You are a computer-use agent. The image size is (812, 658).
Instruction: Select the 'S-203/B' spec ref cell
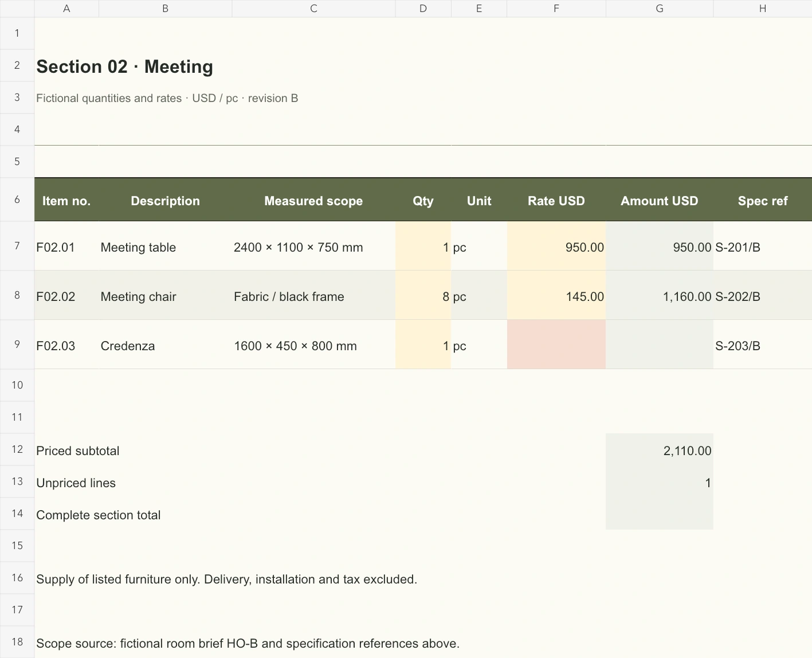click(763, 345)
